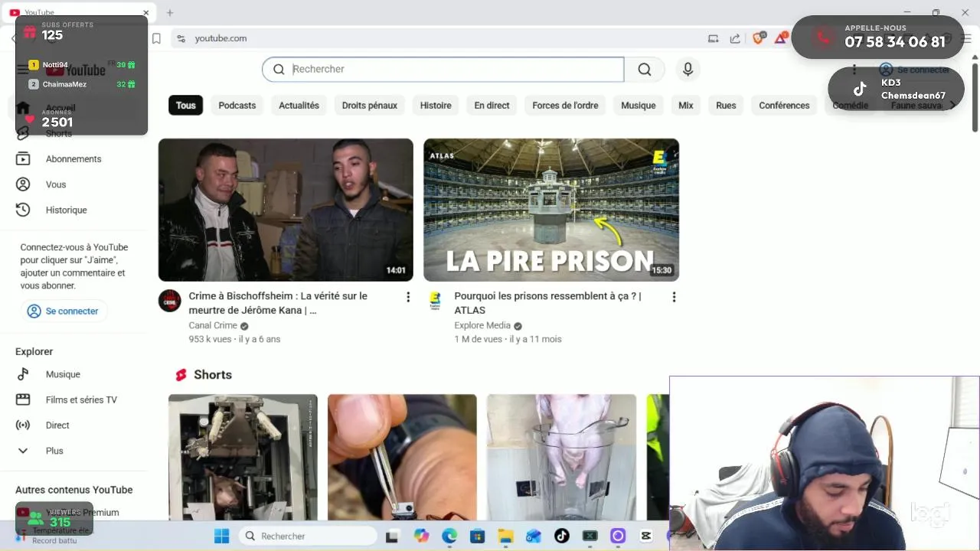This screenshot has height=551, width=980.
Task: Open Films et séries TV
Action: tap(81, 399)
